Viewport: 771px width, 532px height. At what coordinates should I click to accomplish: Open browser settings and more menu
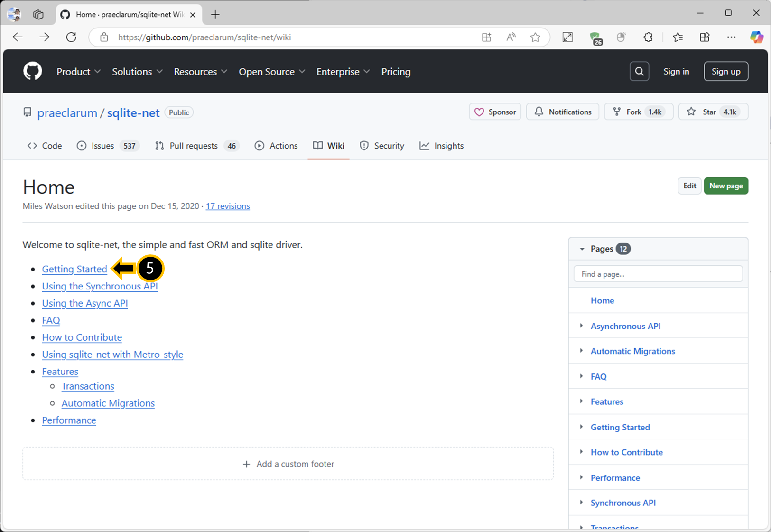pyautogui.click(x=731, y=37)
